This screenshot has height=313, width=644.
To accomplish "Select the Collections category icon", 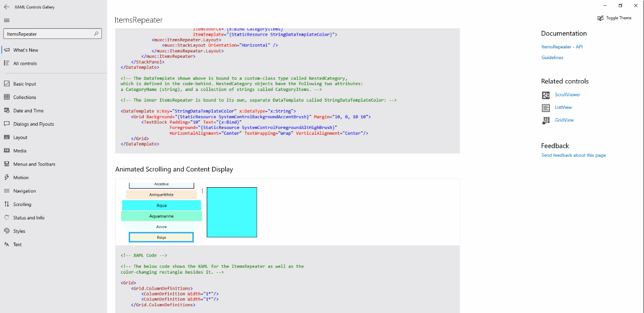I will click(x=6, y=97).
